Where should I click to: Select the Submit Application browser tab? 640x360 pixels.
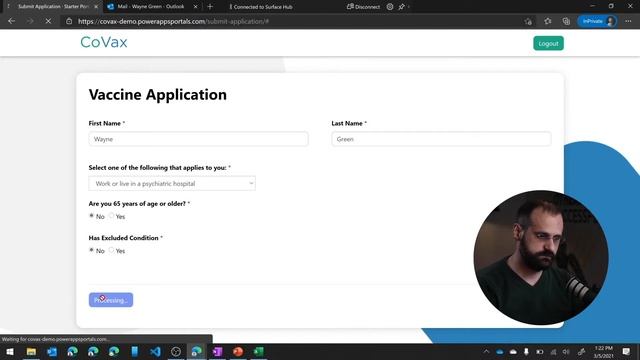click(52, 7)
